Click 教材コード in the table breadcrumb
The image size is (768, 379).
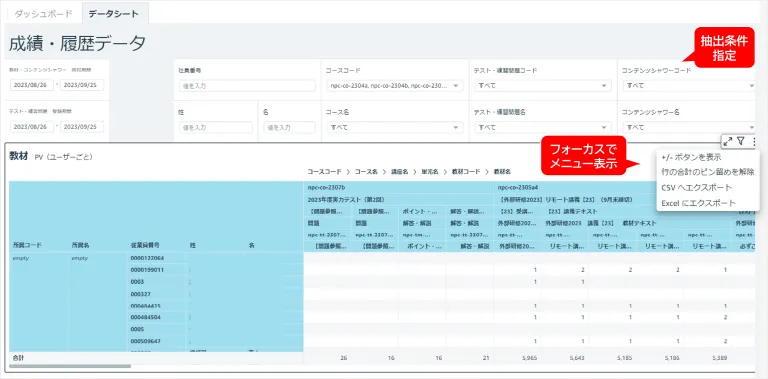tap(466, 172)
